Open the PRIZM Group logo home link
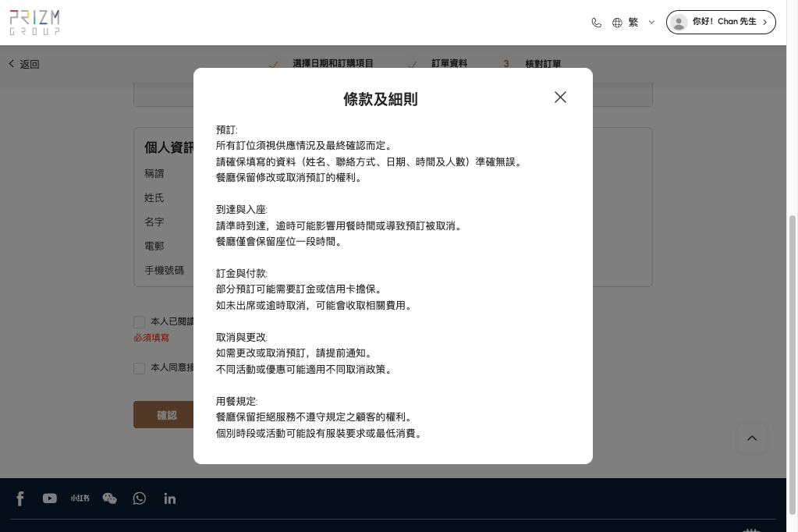 click(x=34, y=23)
